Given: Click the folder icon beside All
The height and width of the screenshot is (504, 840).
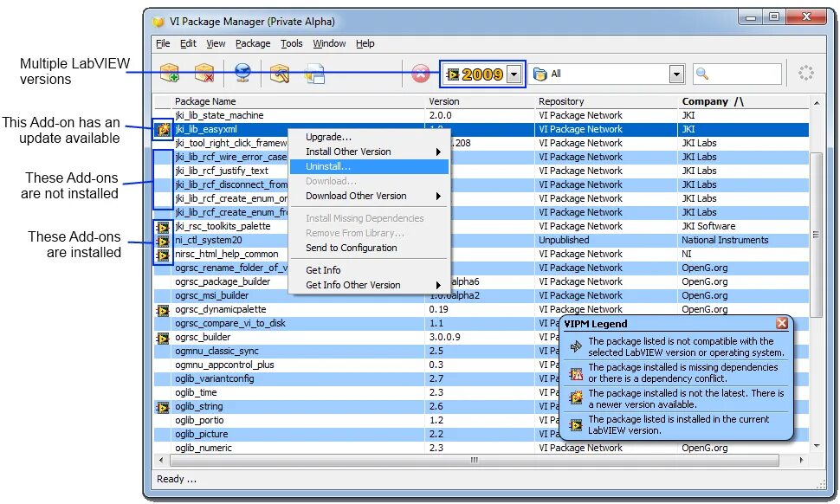Looking at the screenshot, I should click(540, 74).
